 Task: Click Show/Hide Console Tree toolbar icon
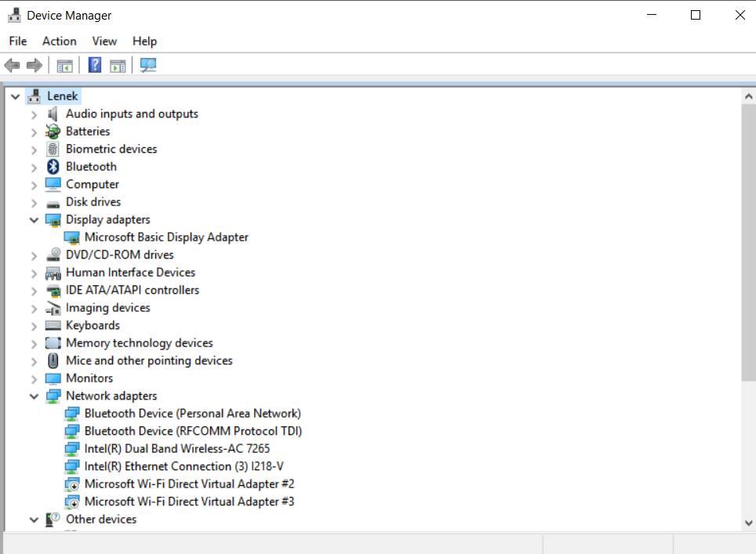point(64,66)
